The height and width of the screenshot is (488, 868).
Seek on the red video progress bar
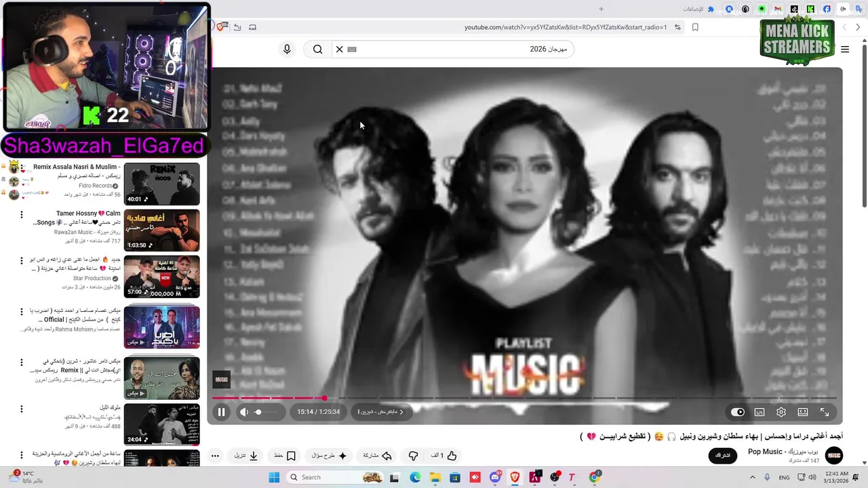pos(524,398)
